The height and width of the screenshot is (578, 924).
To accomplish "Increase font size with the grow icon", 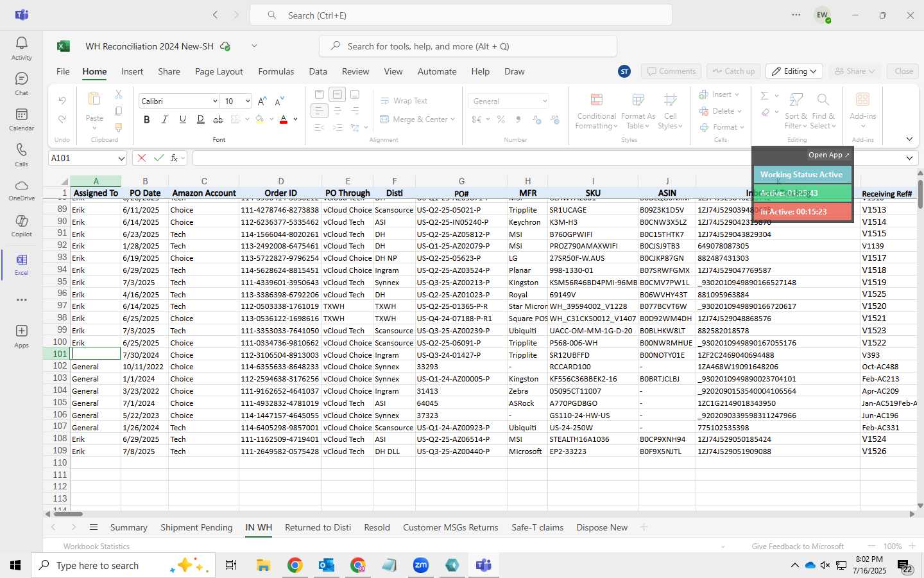I will click(x=262, y=101).
